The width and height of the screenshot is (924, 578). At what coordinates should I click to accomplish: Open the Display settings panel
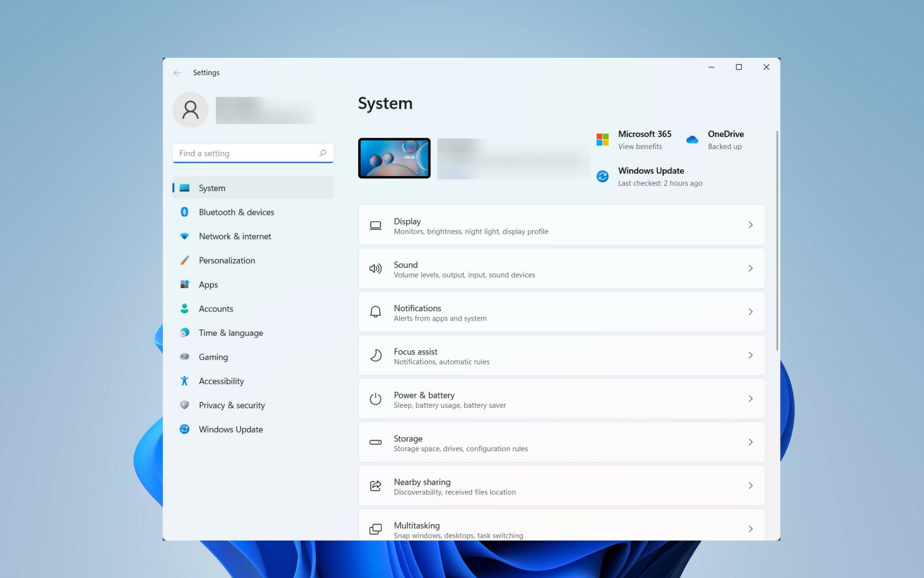[561, 225]
